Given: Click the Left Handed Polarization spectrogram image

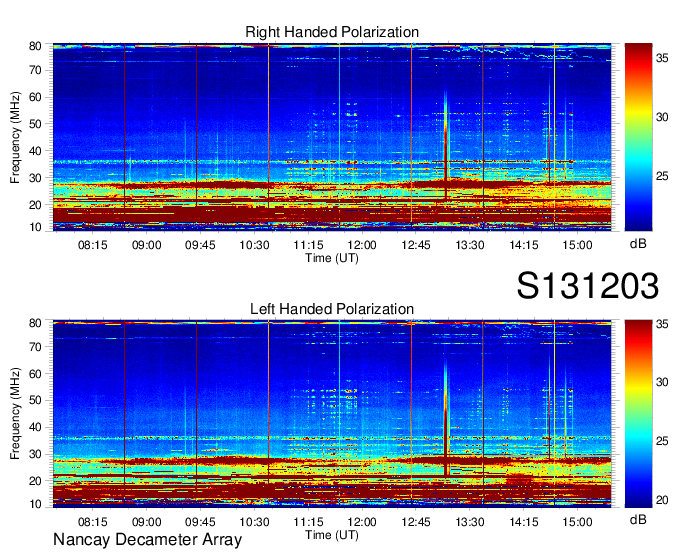Looking at the screenshot, I should (332, 414).
